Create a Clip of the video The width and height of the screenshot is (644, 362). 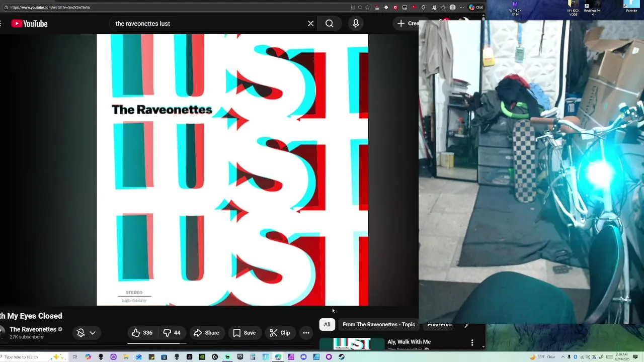click(x=279, y=333)
